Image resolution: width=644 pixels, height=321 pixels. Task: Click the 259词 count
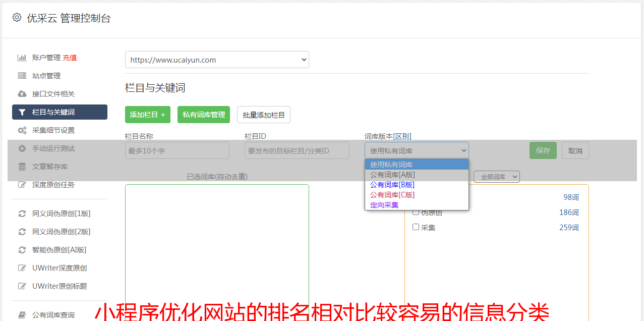(569, 228)
